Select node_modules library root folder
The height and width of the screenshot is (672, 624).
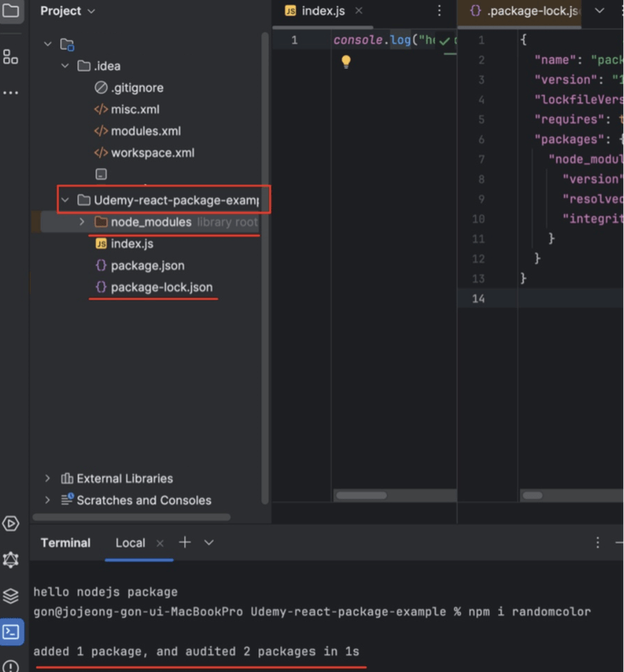click(x=151, y=222)
